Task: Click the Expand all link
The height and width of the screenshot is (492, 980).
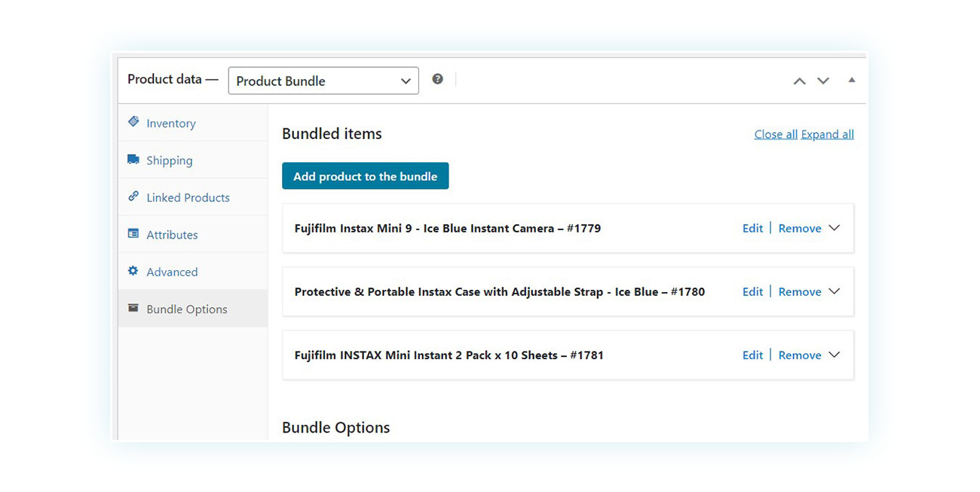Action: pyautogui.click(x=828, y=134)
